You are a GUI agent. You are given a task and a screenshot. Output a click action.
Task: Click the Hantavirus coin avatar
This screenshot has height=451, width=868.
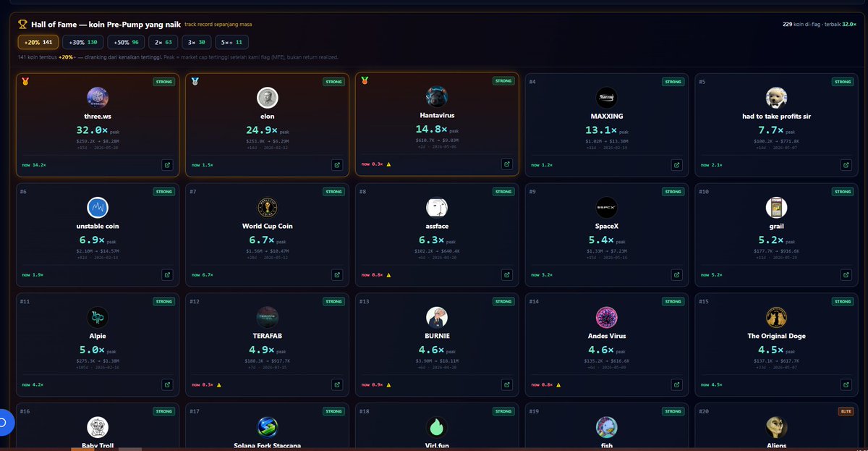[x=437, y=97]
